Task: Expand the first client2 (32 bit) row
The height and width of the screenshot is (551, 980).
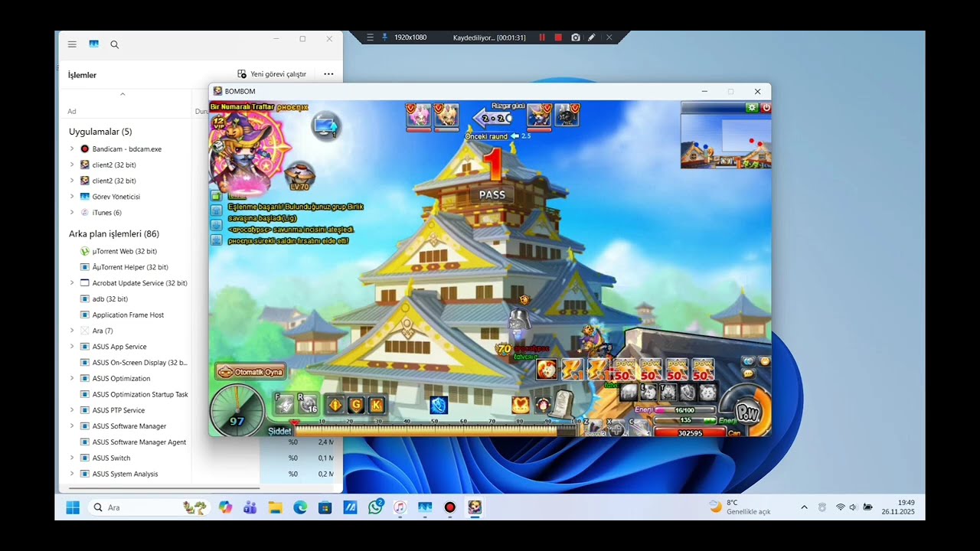Action: [x=72, y=165]
